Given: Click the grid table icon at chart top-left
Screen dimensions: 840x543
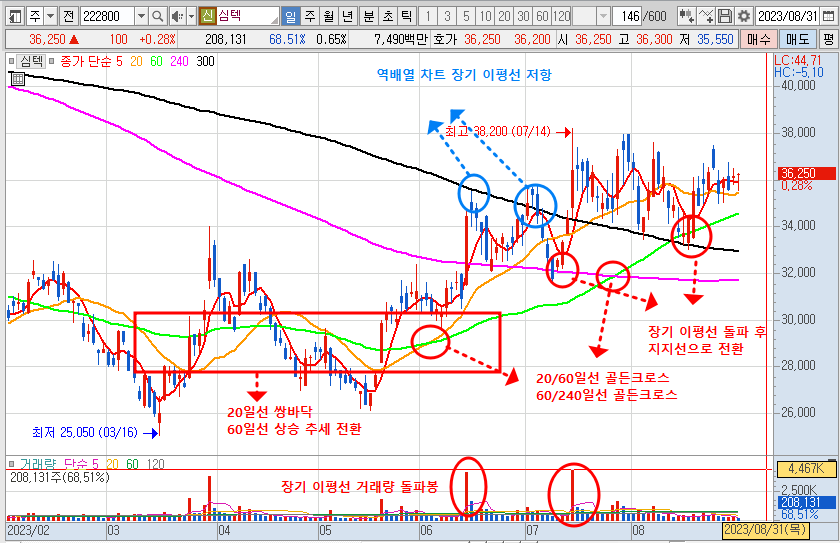Looking at the screenshot, I should point(17,79).
